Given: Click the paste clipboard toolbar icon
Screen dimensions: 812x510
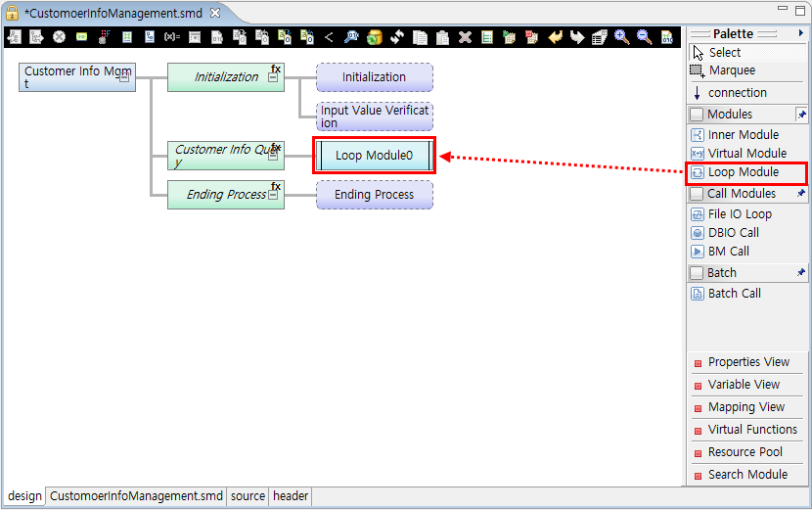Looking at the screenshot, I should (x=442, y=37).
